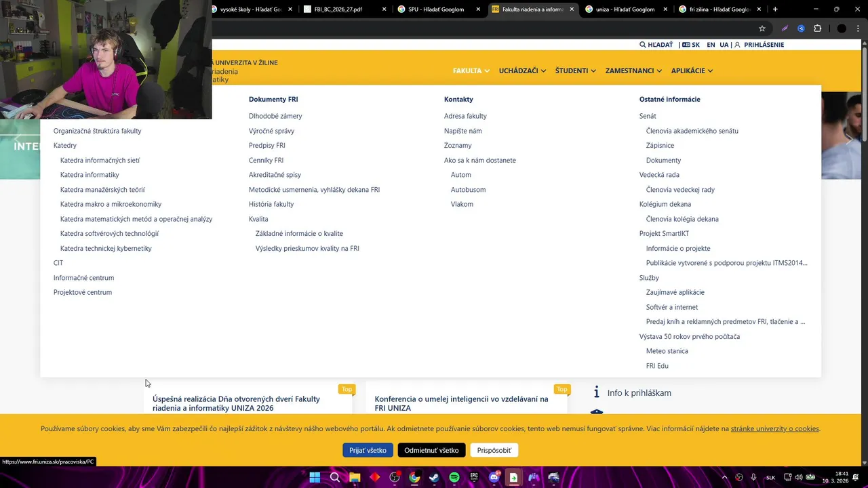Open FRI Edu menu entry
868x488 pixels.
click(x=657, y=366)
